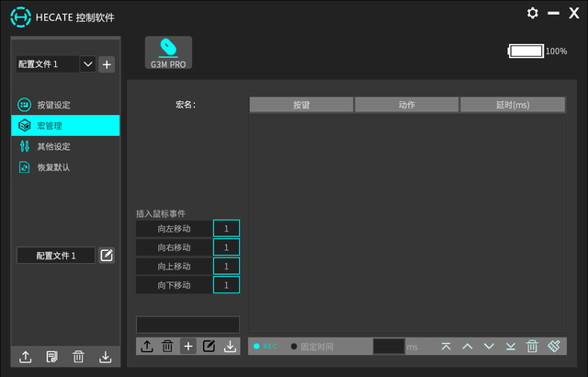Click the 向上移动 value input field
This screenshot has height=377, width=588.
tap(226, 266)
